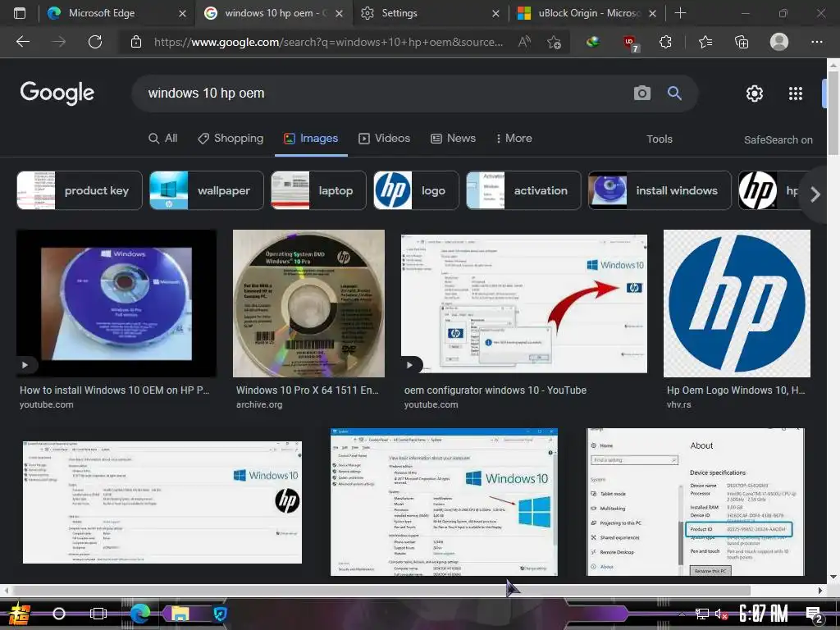Open Windows Security shield on taskbar
The image size is (840, 630).
(220, 614)
